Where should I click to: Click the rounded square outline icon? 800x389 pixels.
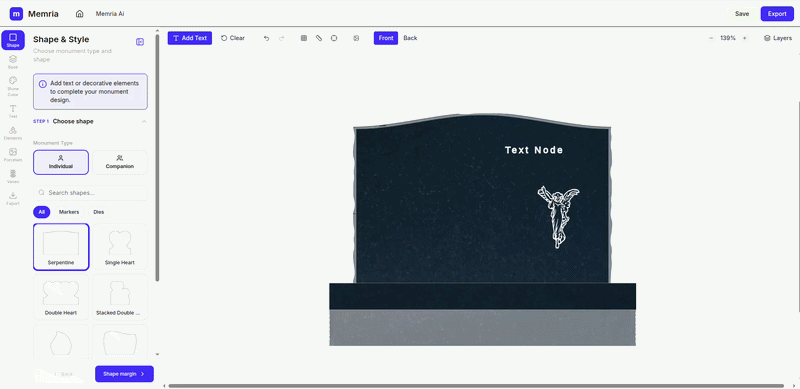click(x=334, y=38)
